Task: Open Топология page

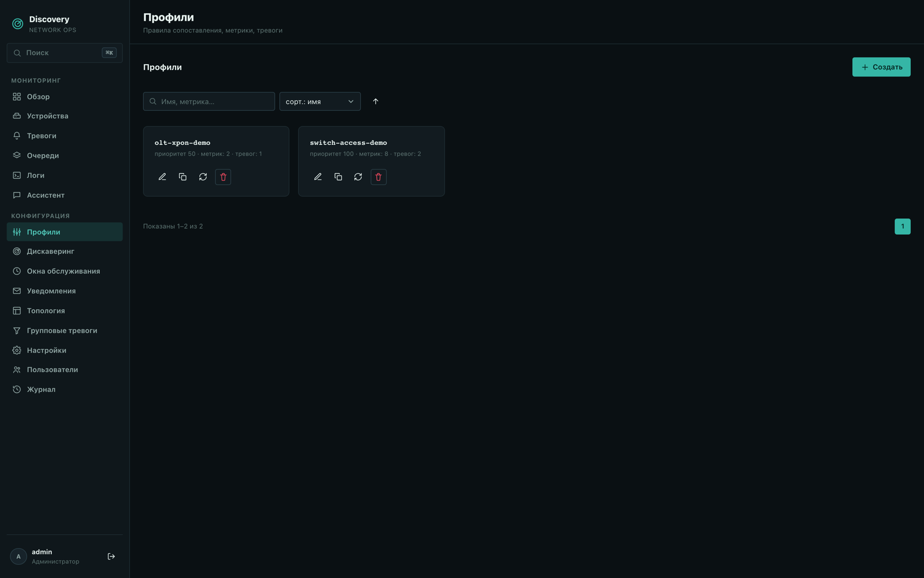Action: [65, 311]
